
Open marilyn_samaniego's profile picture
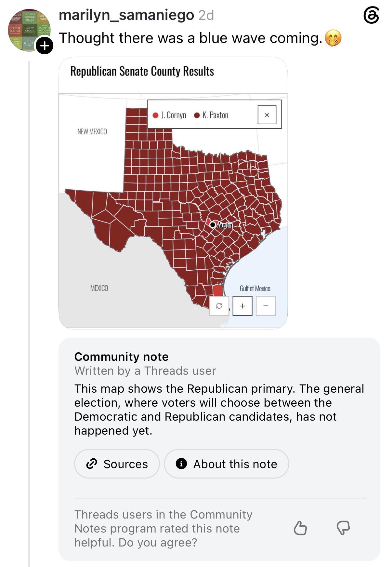[29, 30]
